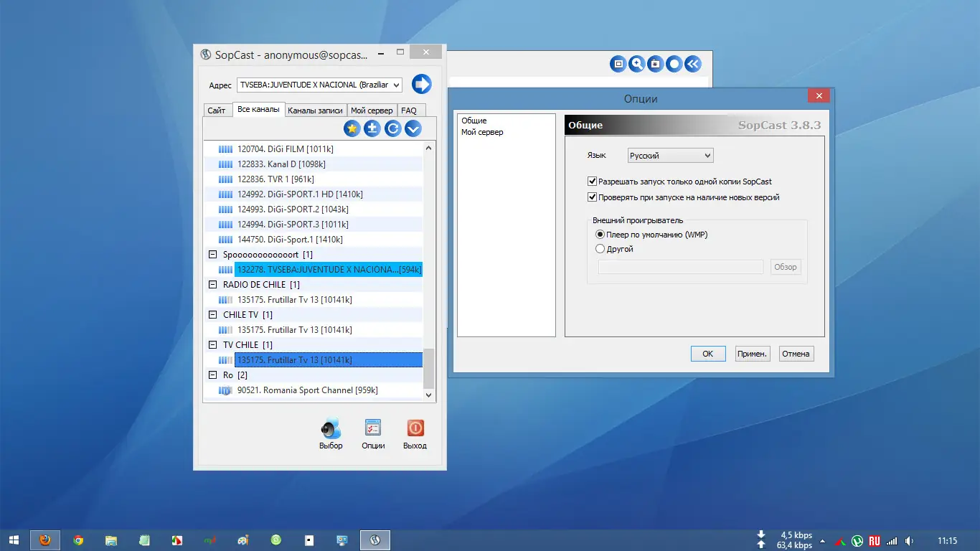Viewport: 980px width, 551px height.
Task: Select channel '122833. Kanal D [1098k]'
Action: 281,164
